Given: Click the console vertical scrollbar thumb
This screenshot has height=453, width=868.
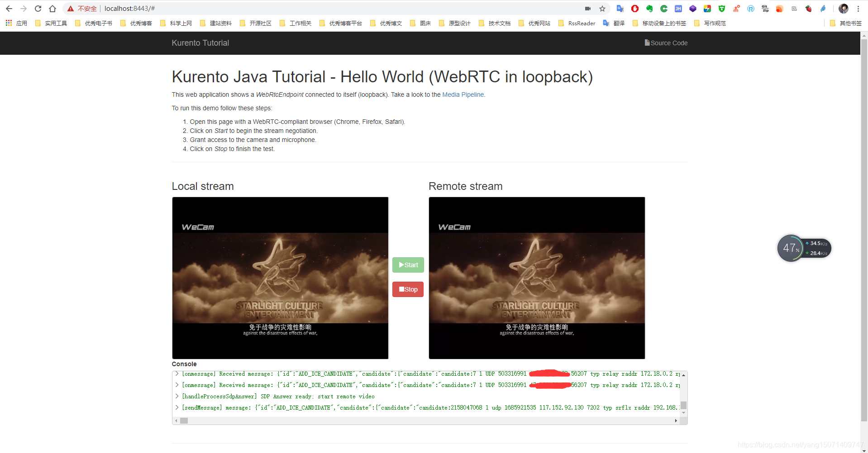Looking at the screenshot, I should pos(683,405).
